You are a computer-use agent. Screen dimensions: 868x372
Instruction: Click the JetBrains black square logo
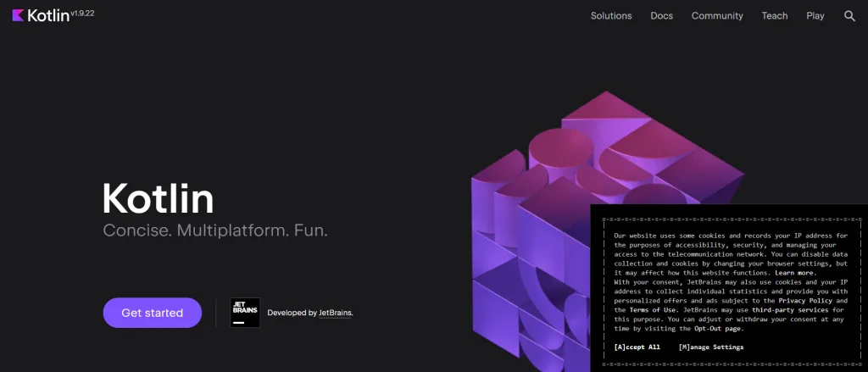[245, 313]
